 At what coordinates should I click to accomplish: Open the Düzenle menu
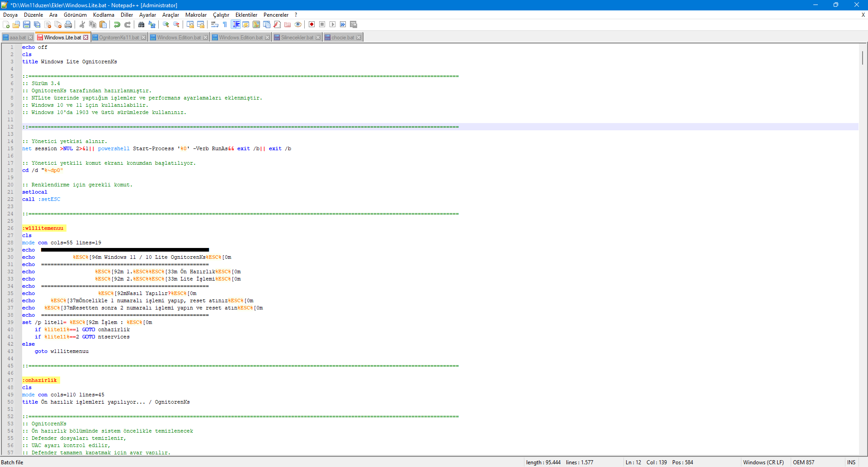[33, 15]
